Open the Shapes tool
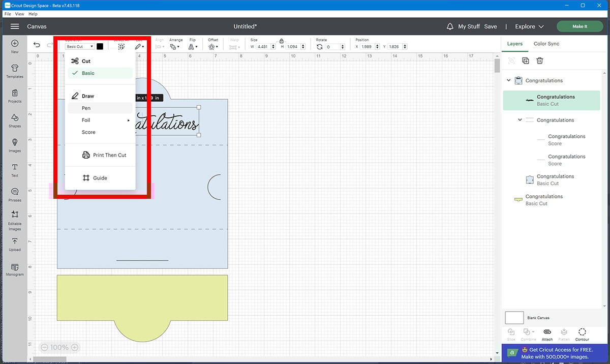 (x=15, y=120)
